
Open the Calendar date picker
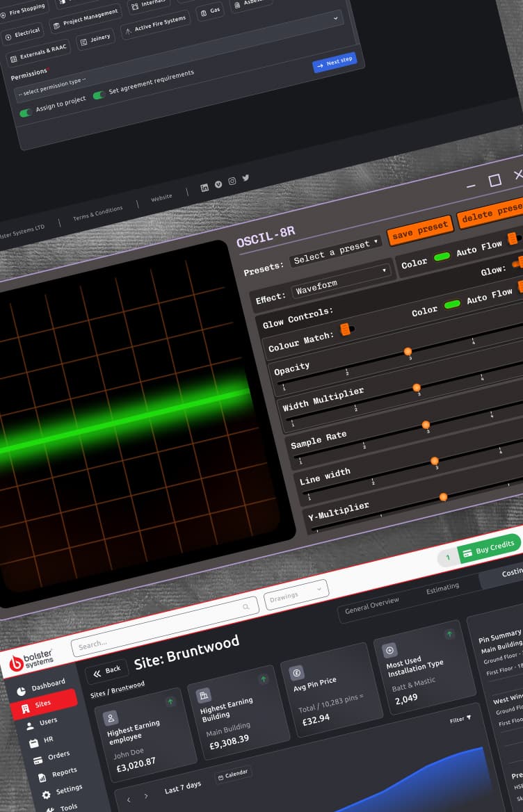coord(234,774)
